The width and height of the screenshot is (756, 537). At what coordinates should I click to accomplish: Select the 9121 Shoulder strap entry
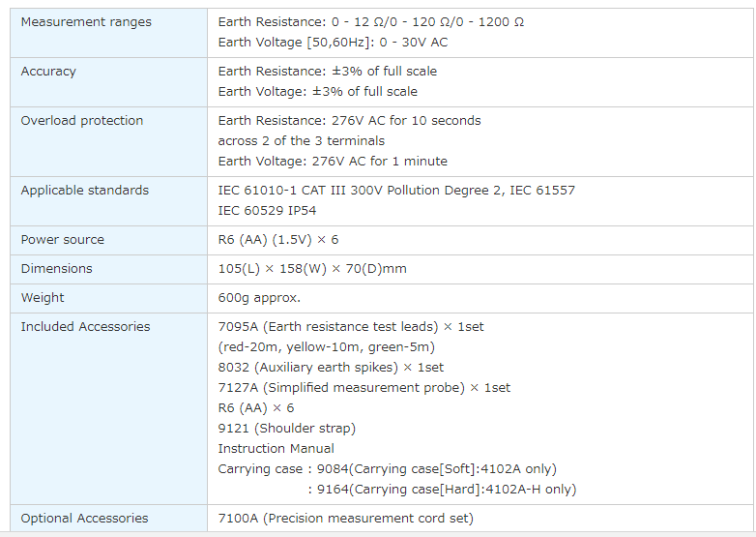point(286,429)
